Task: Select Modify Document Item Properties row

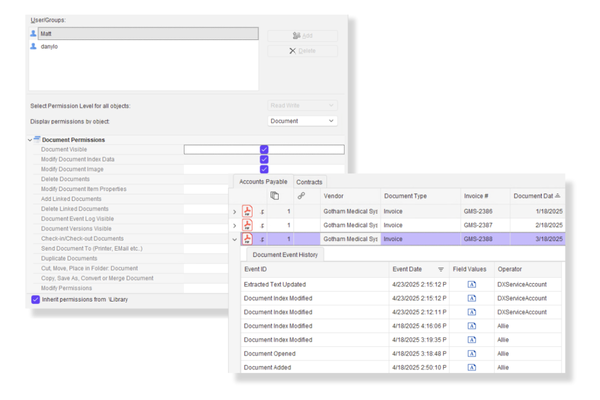Action: [x=130, y=189]
